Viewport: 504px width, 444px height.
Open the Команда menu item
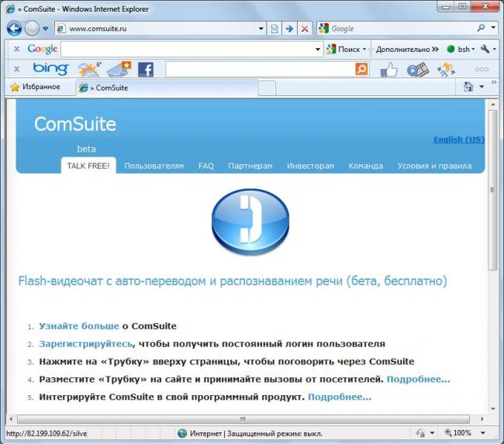[365, 166]
